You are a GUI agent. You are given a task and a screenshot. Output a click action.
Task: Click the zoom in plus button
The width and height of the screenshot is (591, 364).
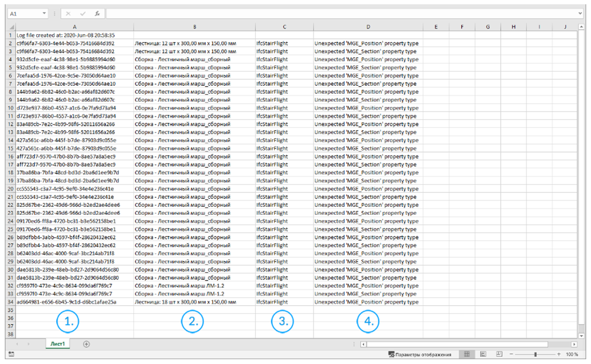point(559,355)
